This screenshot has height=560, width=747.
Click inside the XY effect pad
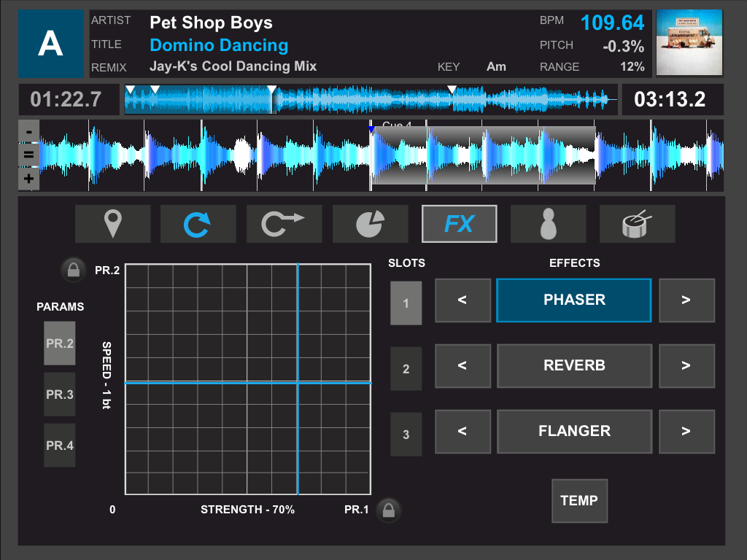[x=248, y=379]
